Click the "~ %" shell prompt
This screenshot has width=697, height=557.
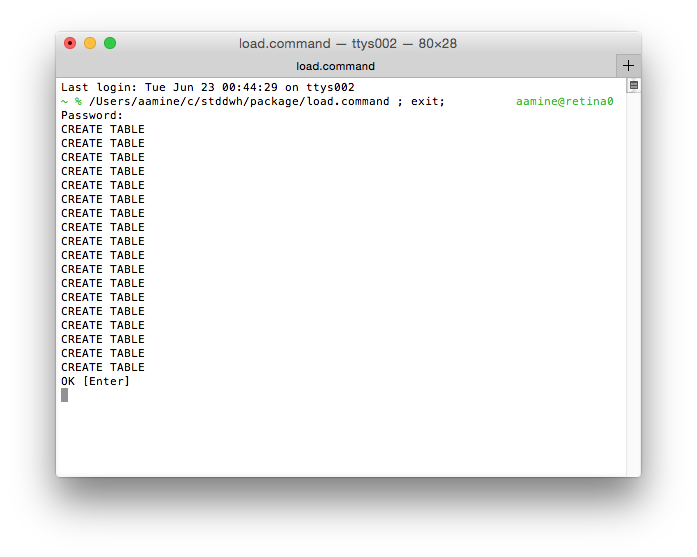71,101
